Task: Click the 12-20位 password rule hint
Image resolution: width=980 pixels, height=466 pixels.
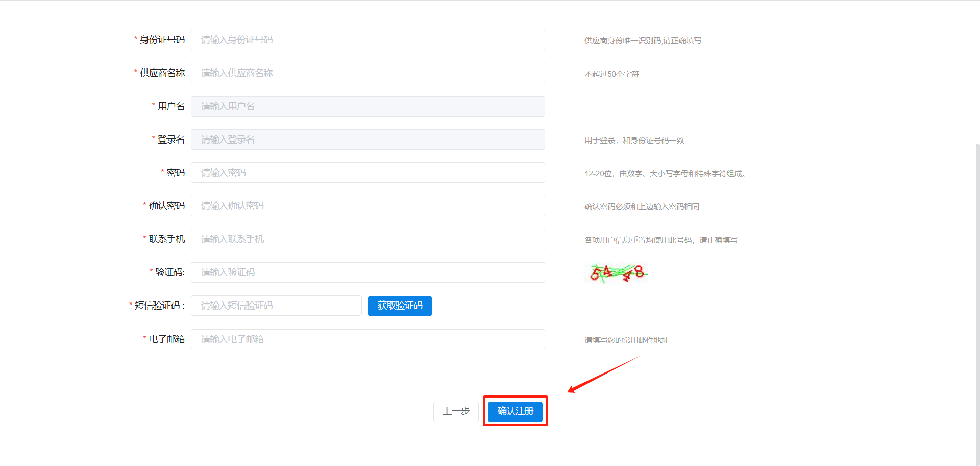Action: pyautogui.click(x=667, y=174)
